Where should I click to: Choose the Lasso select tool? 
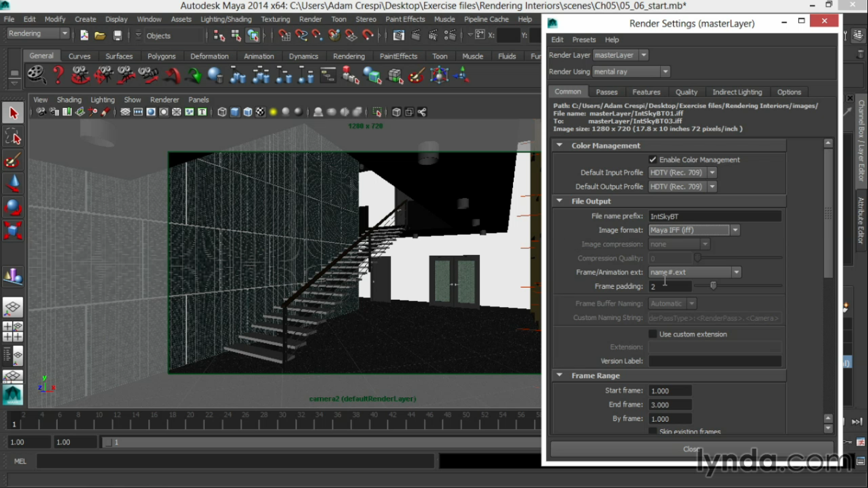[13, 137]
